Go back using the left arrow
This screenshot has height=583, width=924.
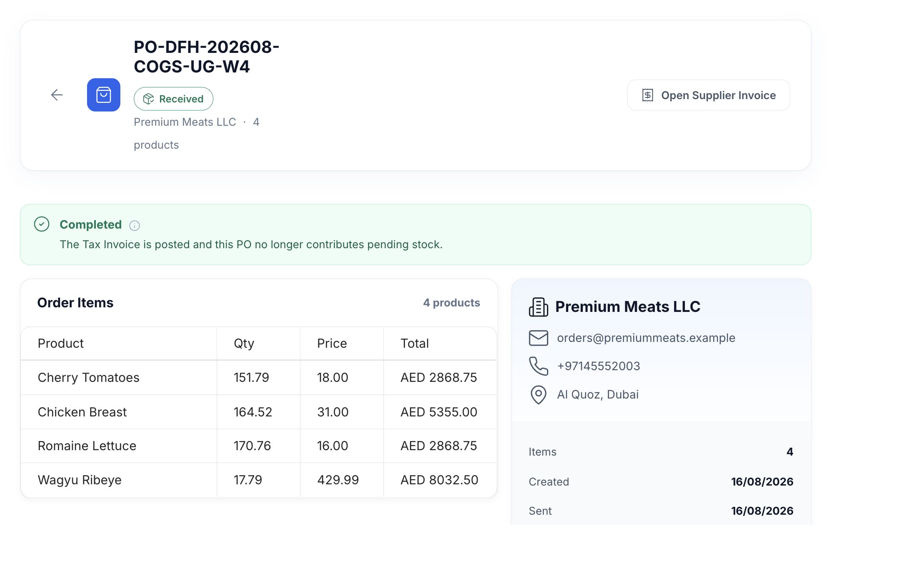coord(57,95)
